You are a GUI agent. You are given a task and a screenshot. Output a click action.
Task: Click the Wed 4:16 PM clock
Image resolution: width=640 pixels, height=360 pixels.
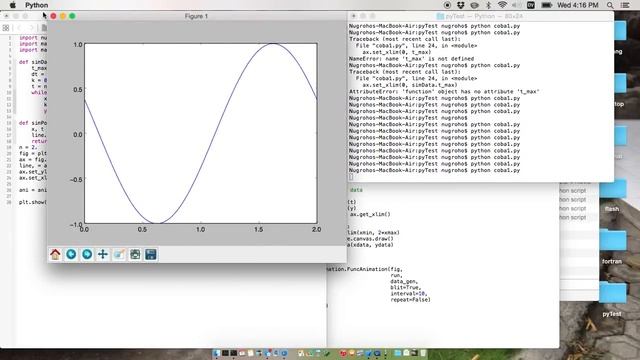578,5
